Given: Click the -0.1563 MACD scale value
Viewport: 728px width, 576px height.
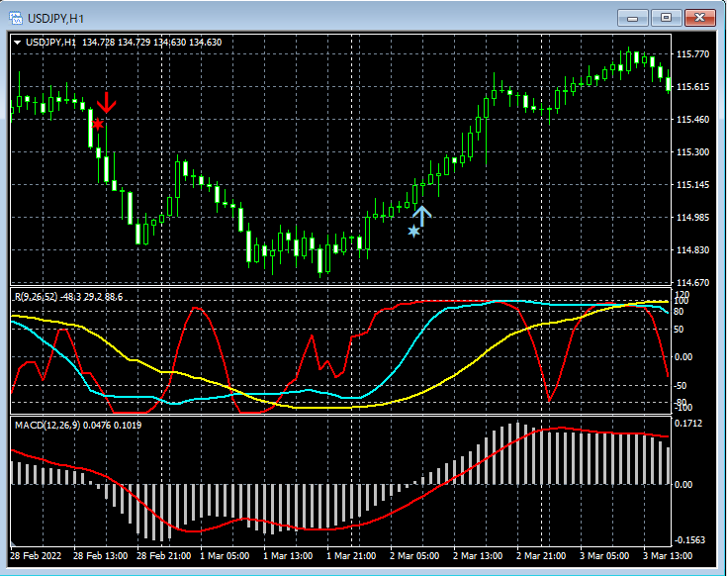Looking at the screenshot, I should click(690, 540).
